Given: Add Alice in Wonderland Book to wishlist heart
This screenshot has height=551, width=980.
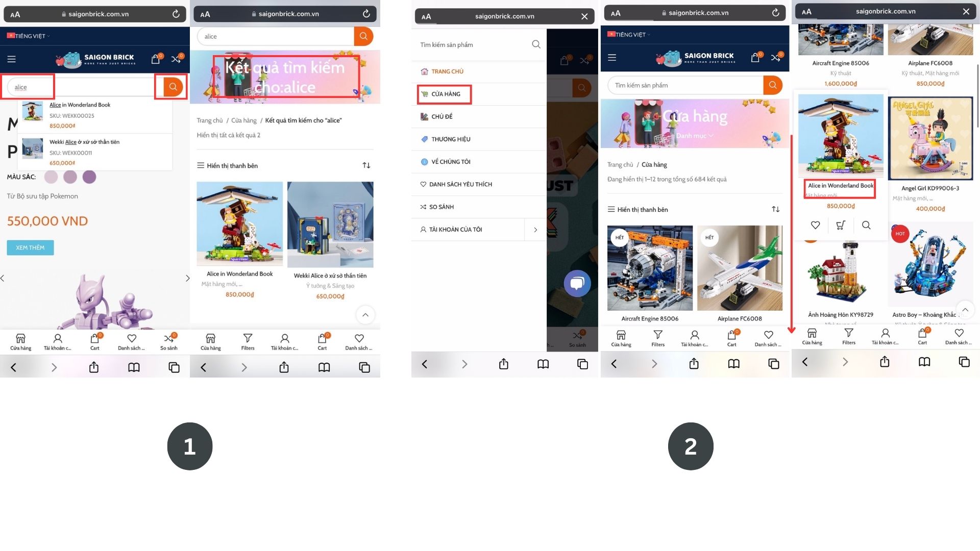Looking at the screenshot, I should click(x=815, y=225).
